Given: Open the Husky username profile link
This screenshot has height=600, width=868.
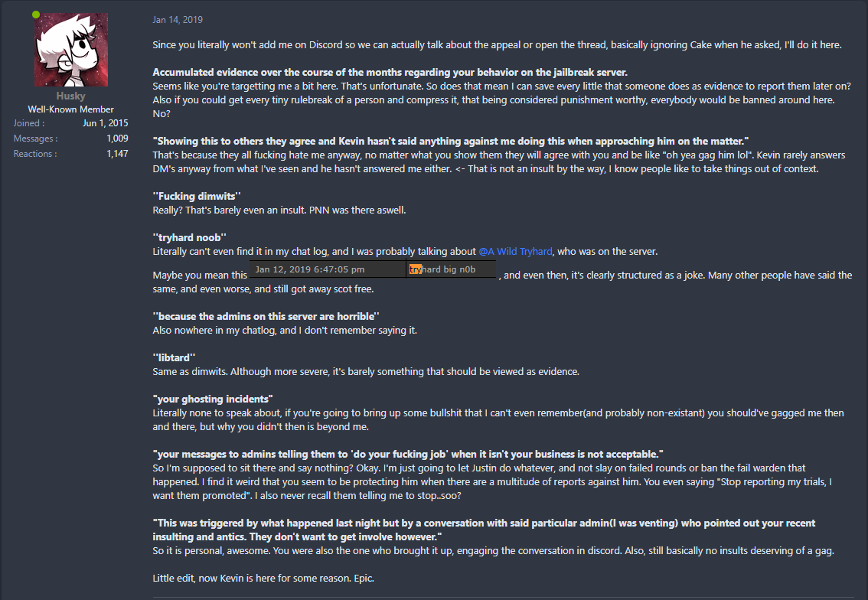Looking at the screenshot, I should pyautogui.click(x=70, y=96).
